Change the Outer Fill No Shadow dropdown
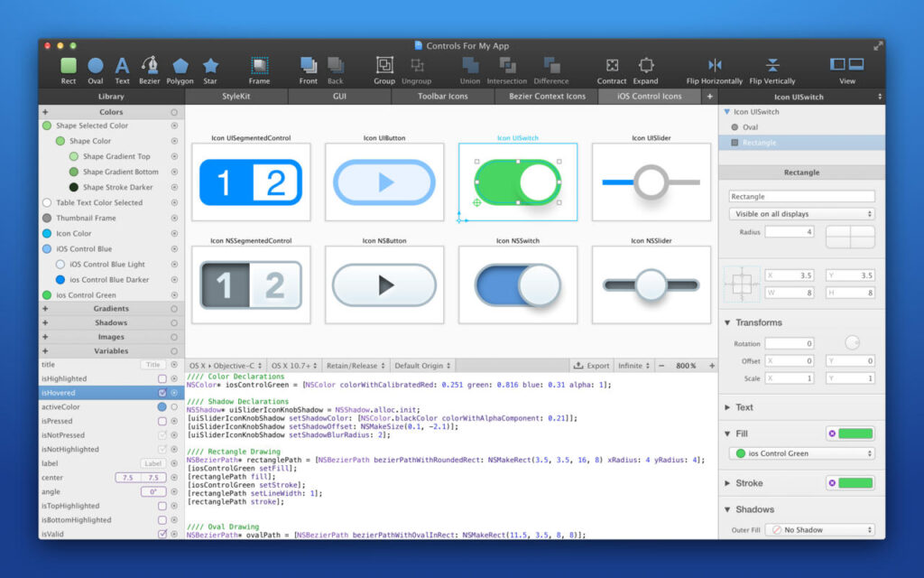This screenshot has height=578, width=924. click(819, 530)
